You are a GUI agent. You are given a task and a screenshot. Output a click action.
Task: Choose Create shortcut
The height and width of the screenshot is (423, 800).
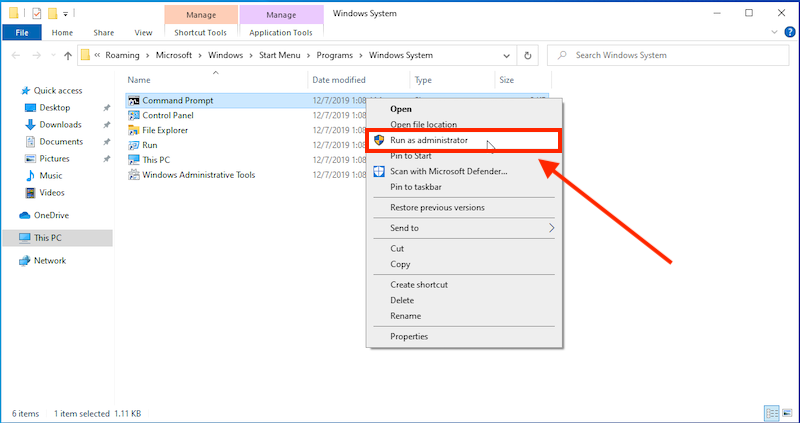pos(419,285)
